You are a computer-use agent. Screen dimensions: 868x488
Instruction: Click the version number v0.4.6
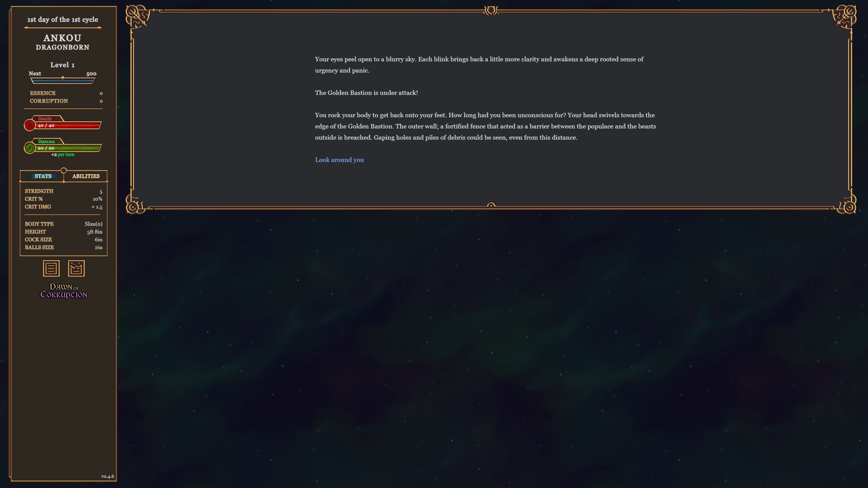107,476
